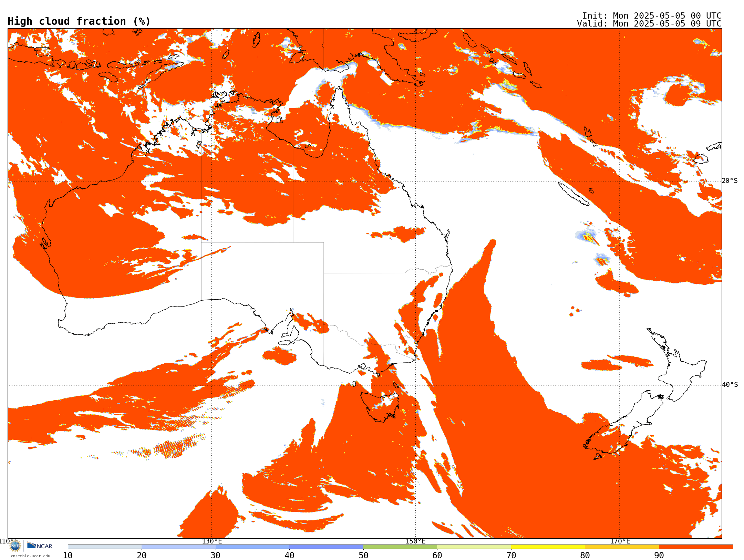Click the colorbar tick label 60
The width and height of the screenshot is (744, 560).
click(x=437, y=555)
